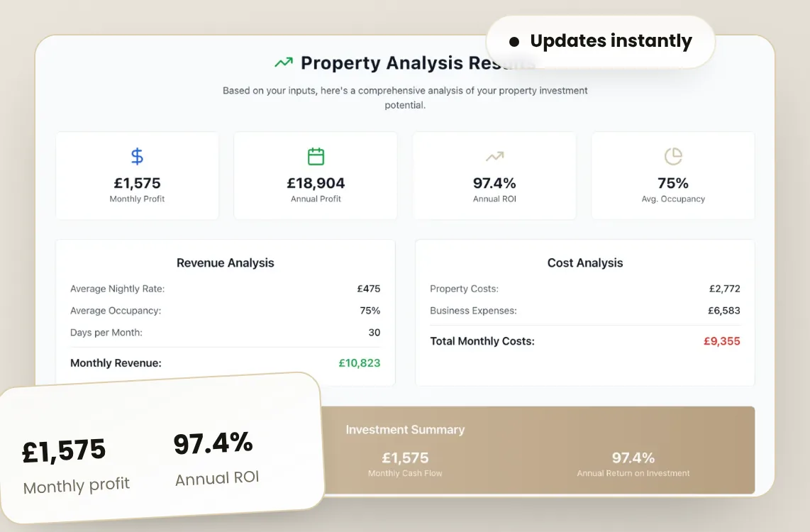This screenshot has height=532, width=810.
Task: Click the Average Occupancy label in Revenue Analysis
Action: pos(116,311)
